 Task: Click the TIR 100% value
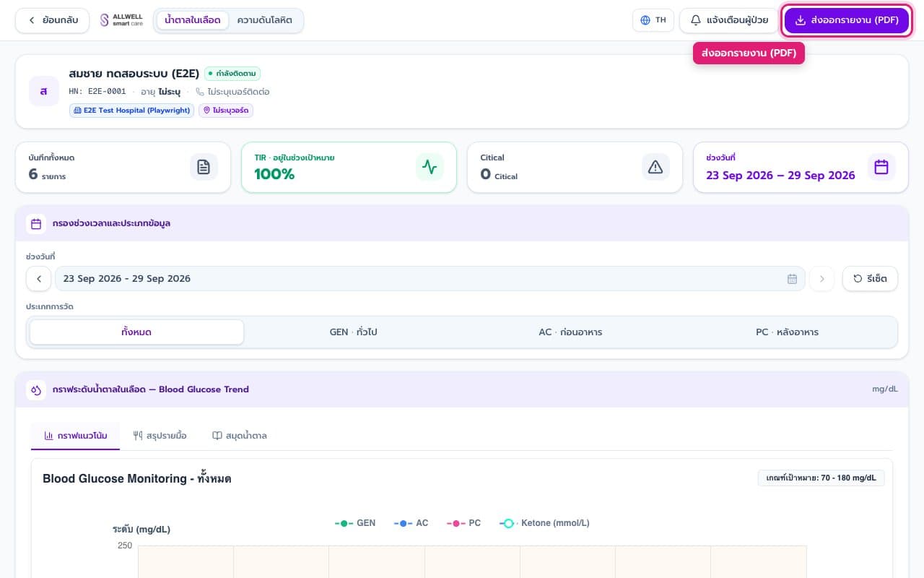pyautogui.click(x=274, y=174)
